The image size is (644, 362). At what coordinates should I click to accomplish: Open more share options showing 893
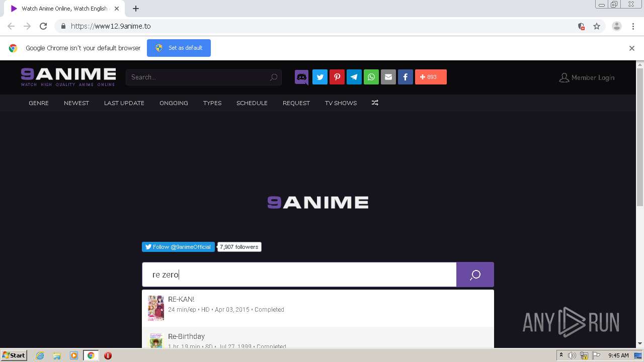click(x=431, y=77)
